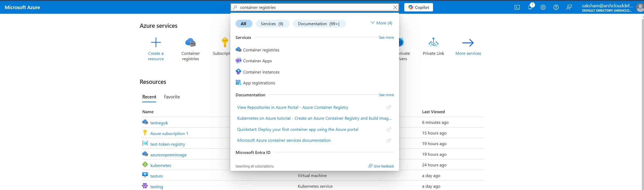Click See more next to Documentation
This screenshot has height=190, width=644.
[x=386, y=95]
